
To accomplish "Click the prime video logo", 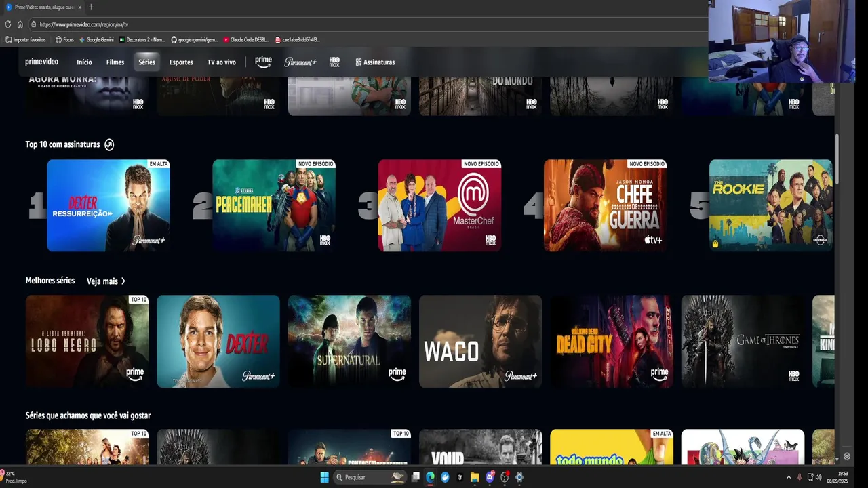I will (42, 62).
